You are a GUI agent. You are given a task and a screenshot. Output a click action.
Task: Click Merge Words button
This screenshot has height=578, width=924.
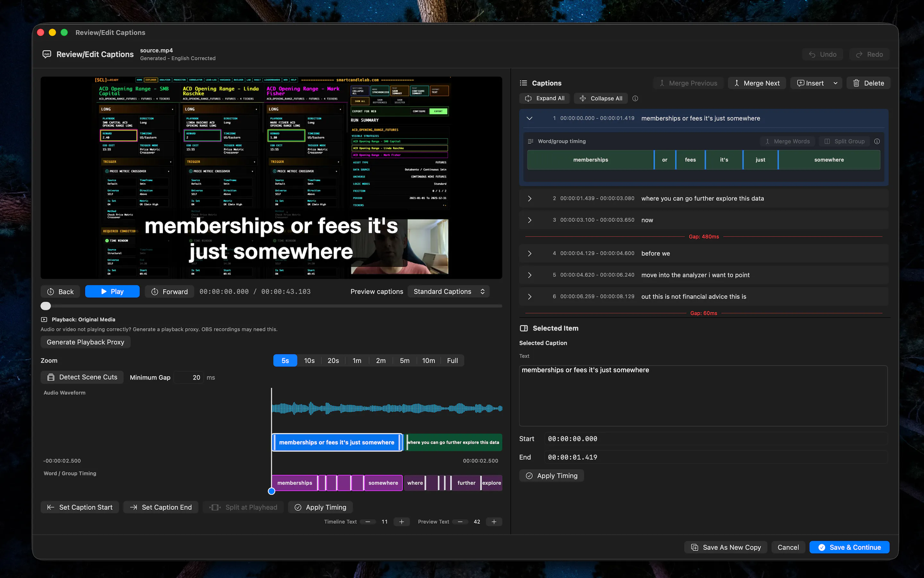click(x=787, y=141)
